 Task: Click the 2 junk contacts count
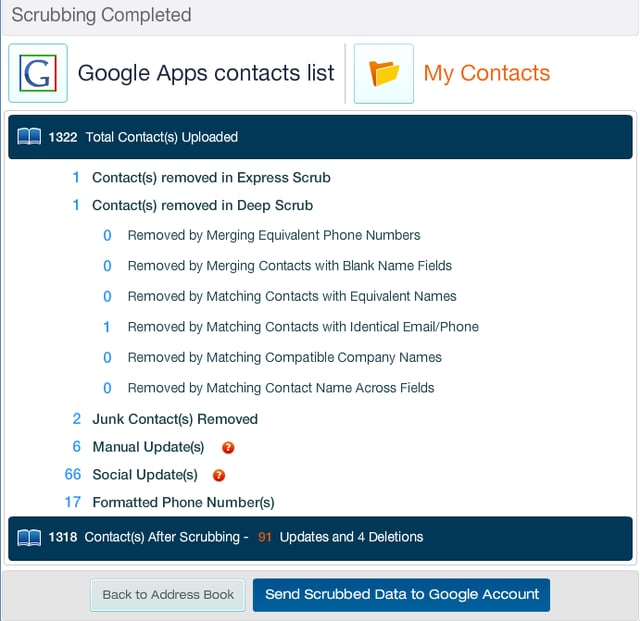76,419
